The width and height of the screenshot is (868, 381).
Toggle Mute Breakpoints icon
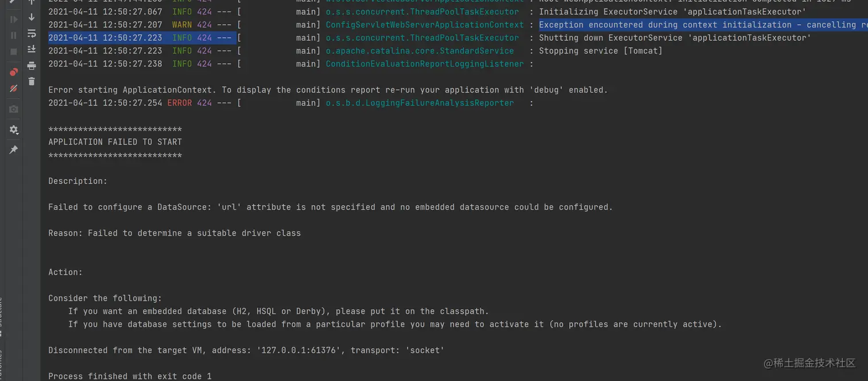click(x=14, y=88)
